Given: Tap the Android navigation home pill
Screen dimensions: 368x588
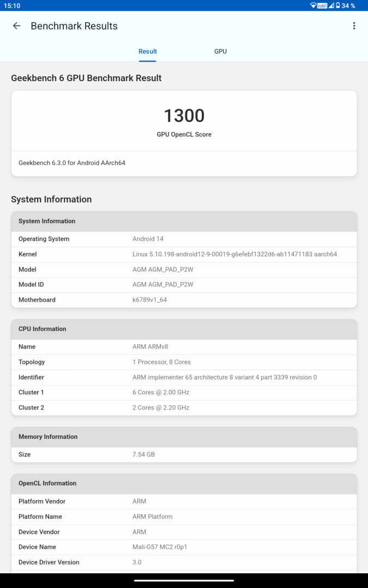Looking at the screenshot, I should point(184,580).
